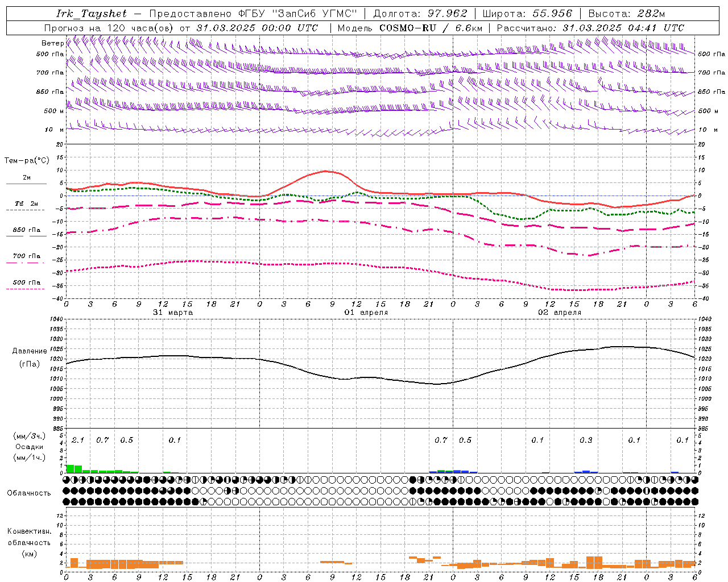Click the 'Прогноз на 120 часа(ов)' text

(109, 28)
